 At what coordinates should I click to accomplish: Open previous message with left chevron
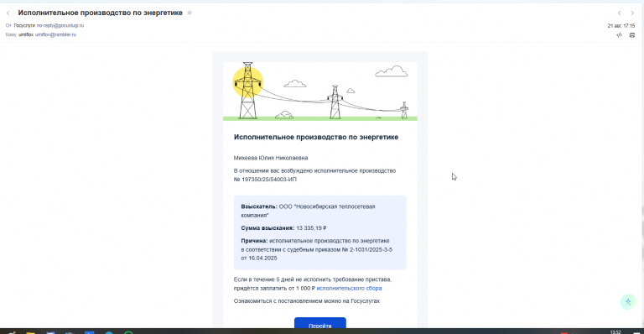tap(619, 13)
